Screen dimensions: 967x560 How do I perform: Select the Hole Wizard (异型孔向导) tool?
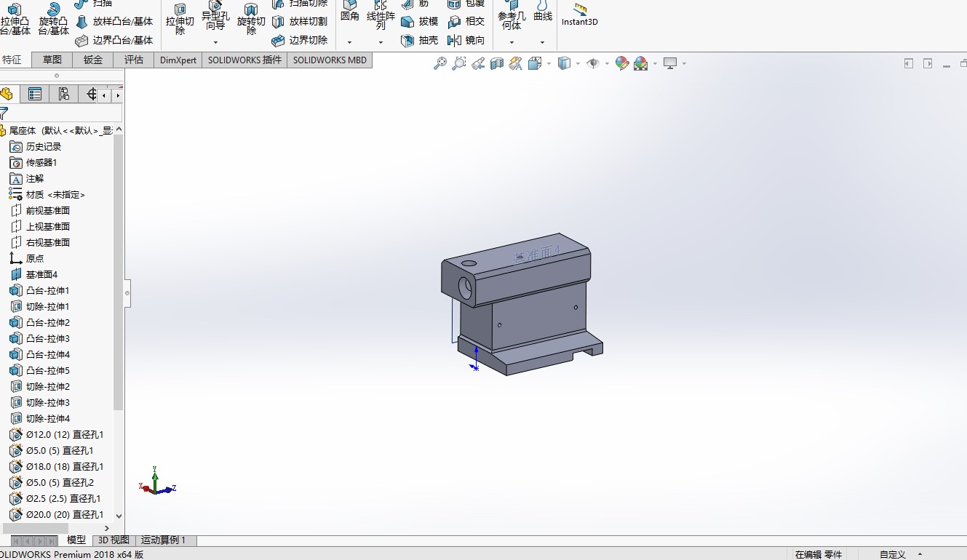click(215, 16)
